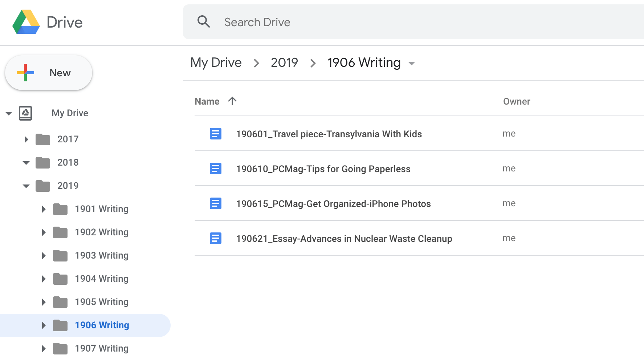The image size is (644, 361).
Task: Click the New button
Action: [49, 73]
